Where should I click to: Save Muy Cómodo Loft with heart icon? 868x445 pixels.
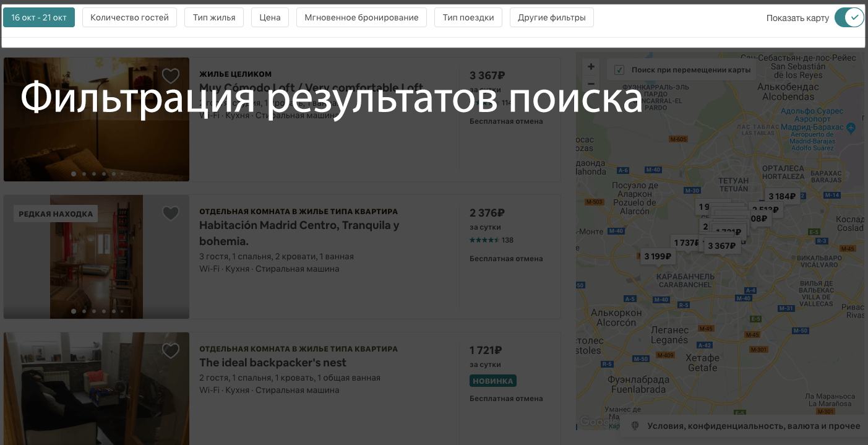click(171, 76)
